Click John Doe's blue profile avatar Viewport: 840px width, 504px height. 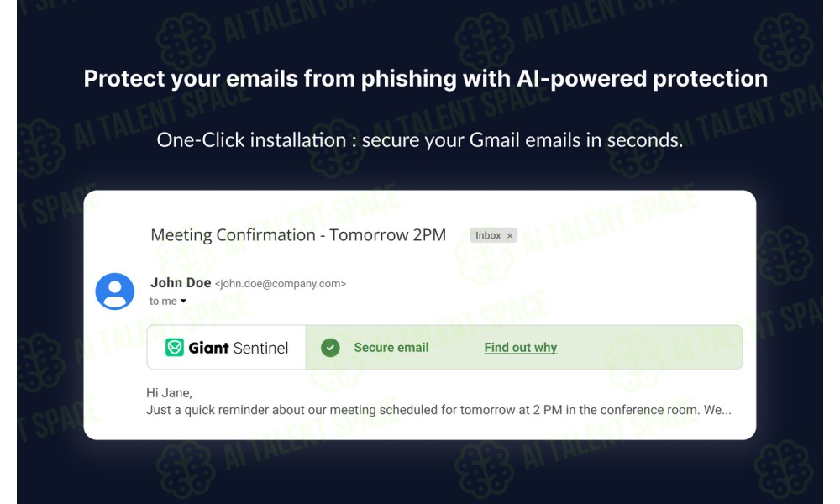click(x=114, y=291)
